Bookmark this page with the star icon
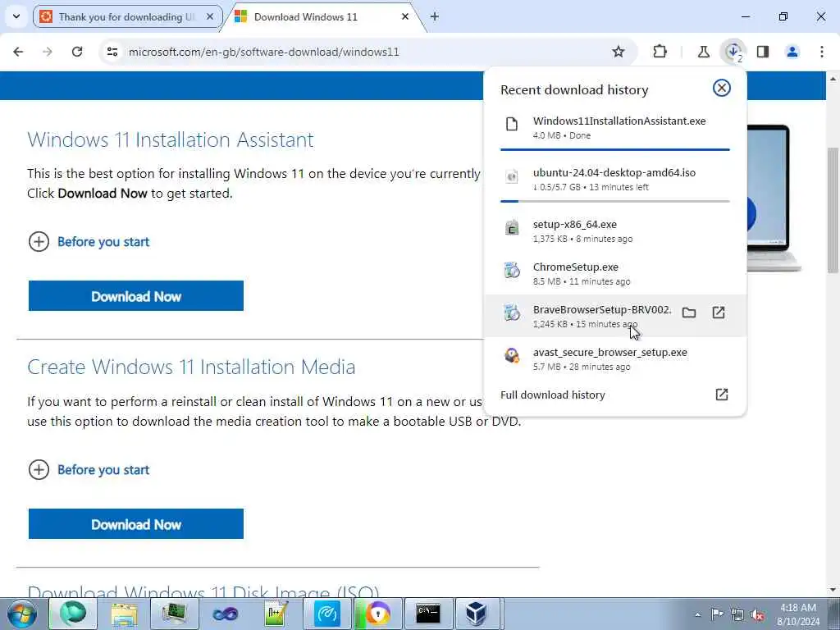The image size is (840, 630). pyautogui.click(x=619, y=52)
